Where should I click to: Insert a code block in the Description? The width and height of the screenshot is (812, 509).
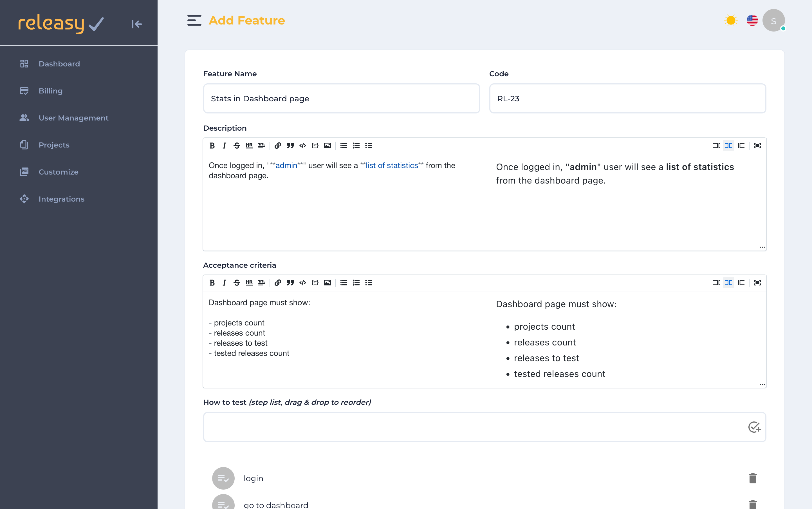302,146
